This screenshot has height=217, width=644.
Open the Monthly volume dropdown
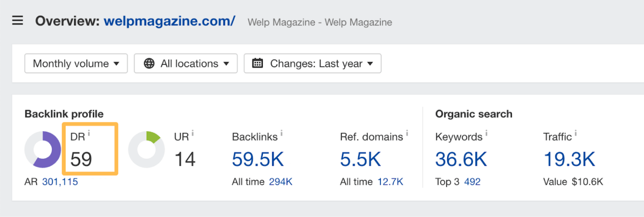(76, 64)
